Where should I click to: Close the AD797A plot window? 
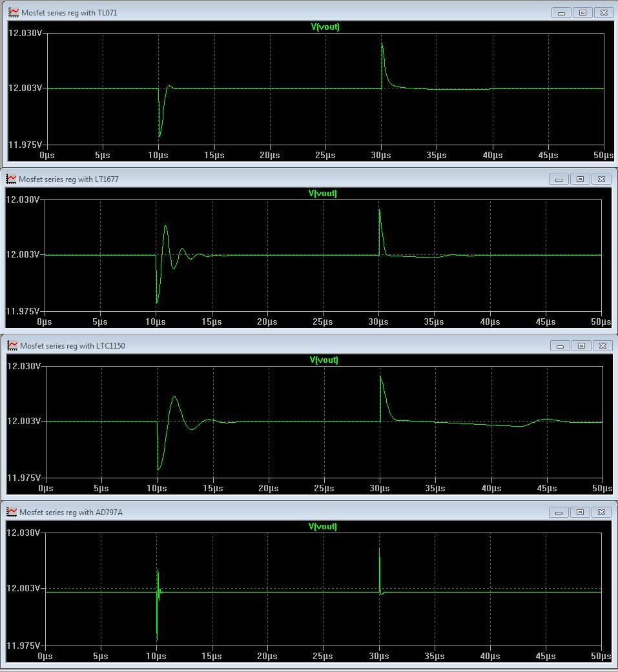click(x=601, y=512)
